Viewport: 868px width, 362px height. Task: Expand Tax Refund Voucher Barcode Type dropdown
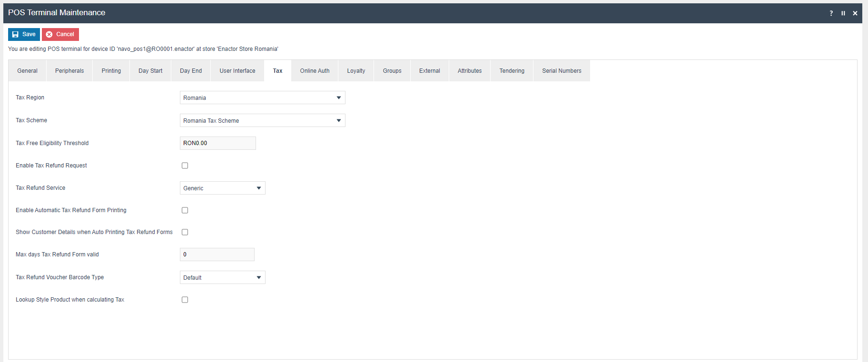[x=222, y=277]
